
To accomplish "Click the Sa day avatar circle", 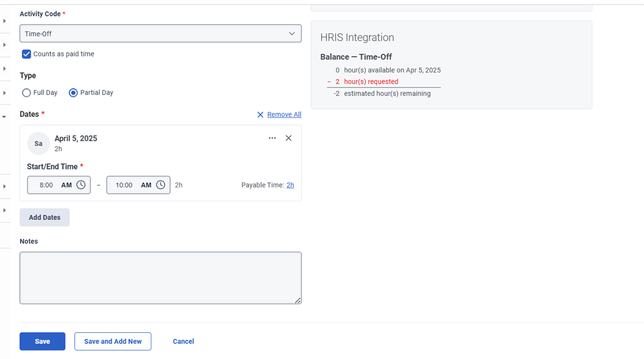I will (x=39, y=144).
